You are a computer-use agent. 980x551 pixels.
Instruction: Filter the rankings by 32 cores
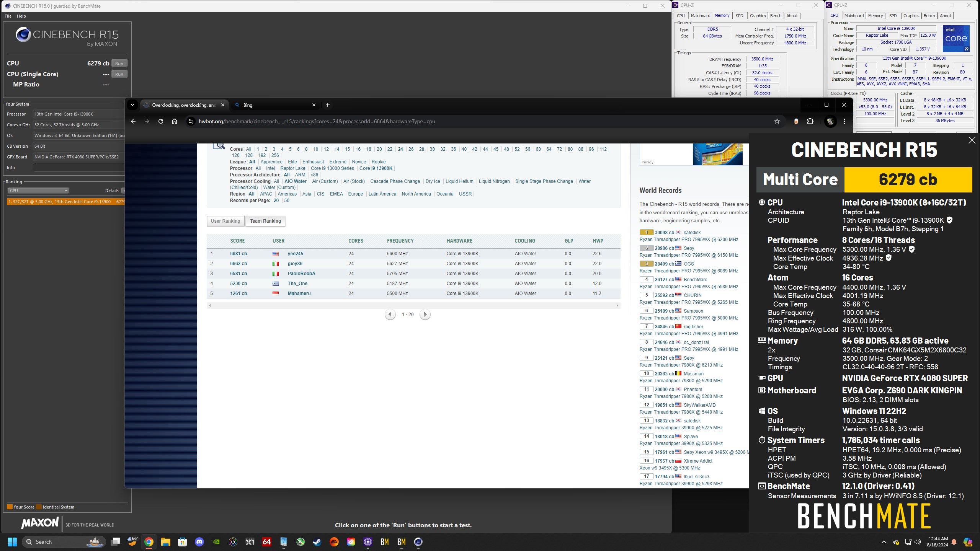[443, 149]
